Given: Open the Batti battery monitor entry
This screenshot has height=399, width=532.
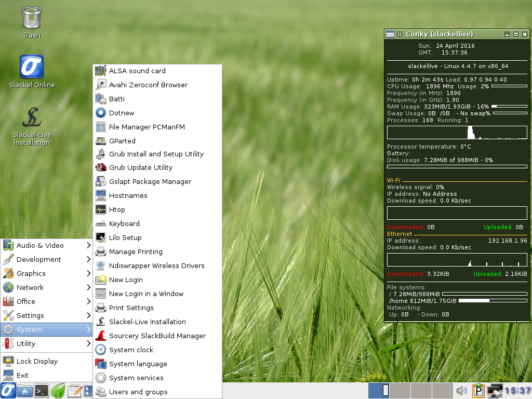Looking at the screenshot, I should (x=157, y=99).
